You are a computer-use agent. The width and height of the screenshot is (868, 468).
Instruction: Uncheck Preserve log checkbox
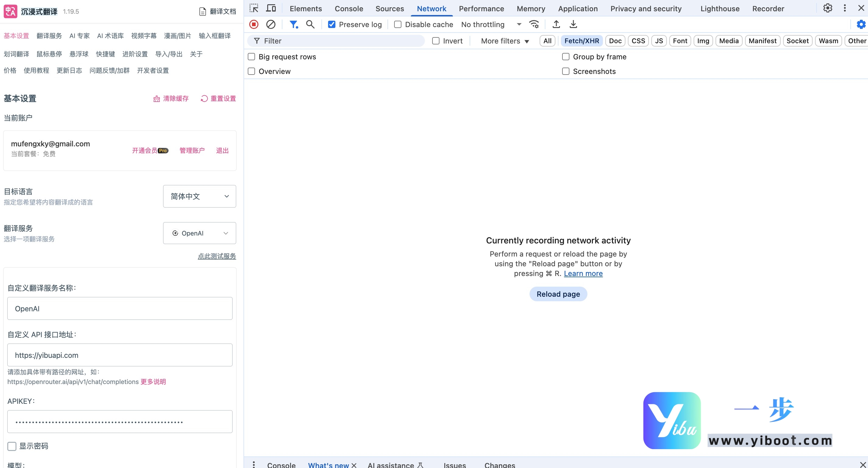(x=331, y=24)
